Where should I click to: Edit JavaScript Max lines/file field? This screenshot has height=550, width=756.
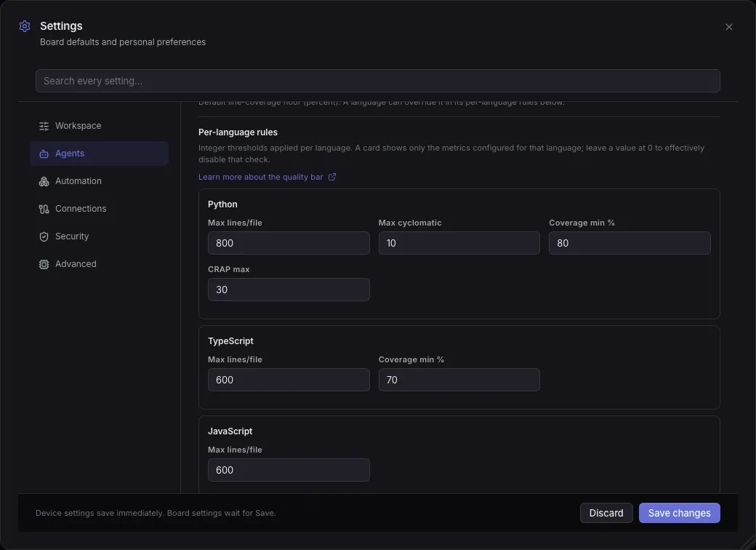tap(289, 470)
